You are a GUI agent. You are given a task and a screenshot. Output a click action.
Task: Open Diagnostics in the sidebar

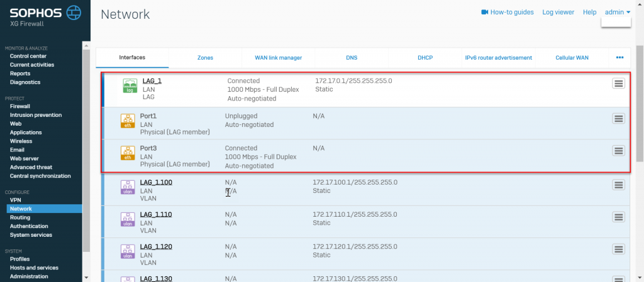25,82
